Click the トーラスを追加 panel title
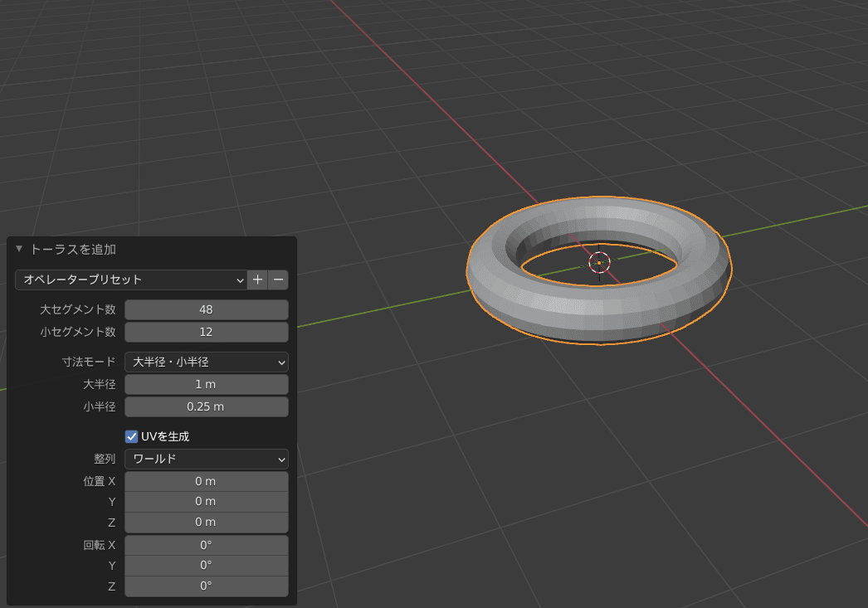The width and height of the screenshot is (868, 608). coord(73,250)
